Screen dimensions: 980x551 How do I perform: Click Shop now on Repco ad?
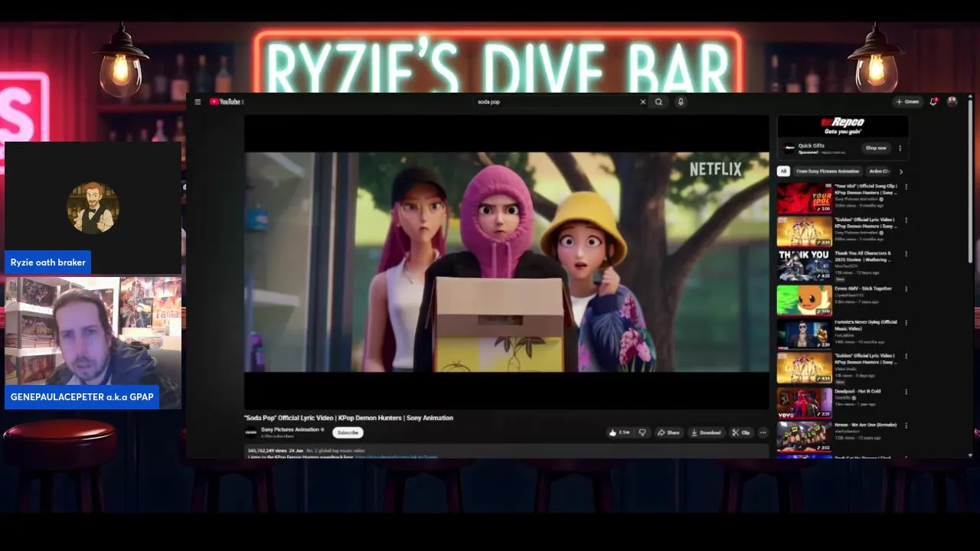pyautogui.click(x=875, y=148)
